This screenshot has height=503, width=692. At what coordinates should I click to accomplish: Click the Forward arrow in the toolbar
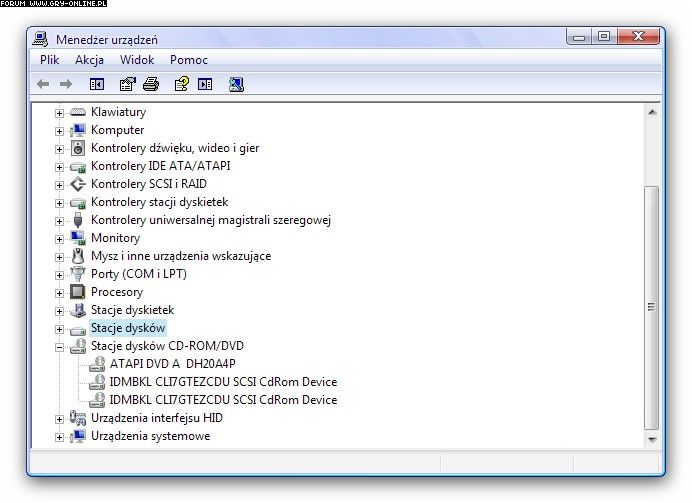pos(66,85)
